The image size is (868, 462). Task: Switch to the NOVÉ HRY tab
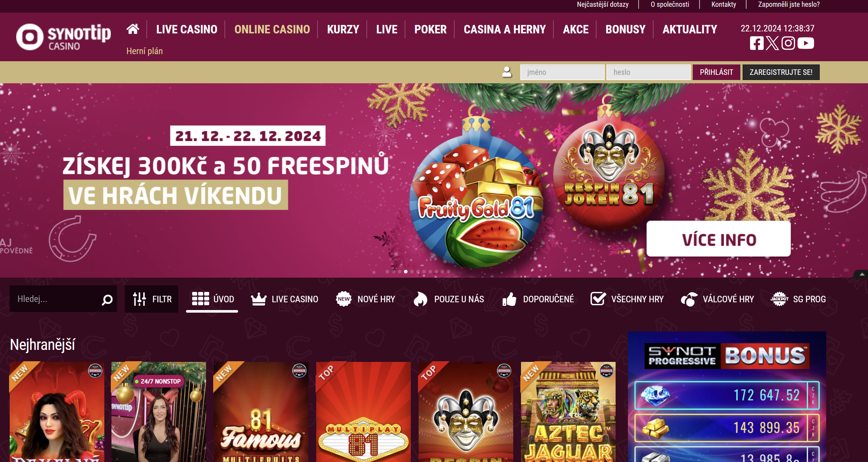(x=365, y=299)
